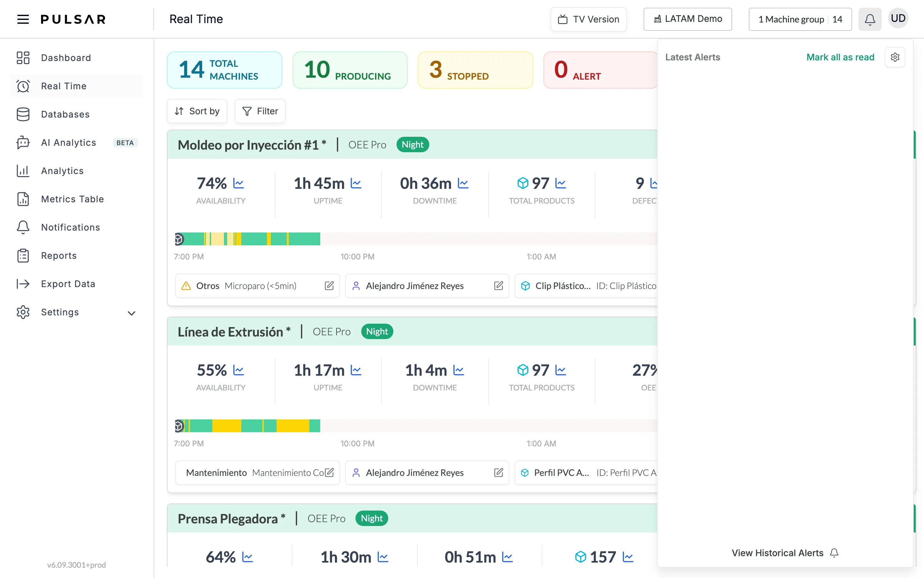This screenshot has height=578, width=924.
Task: Open Metrics Table in sidebar
Action: point(76,199)
